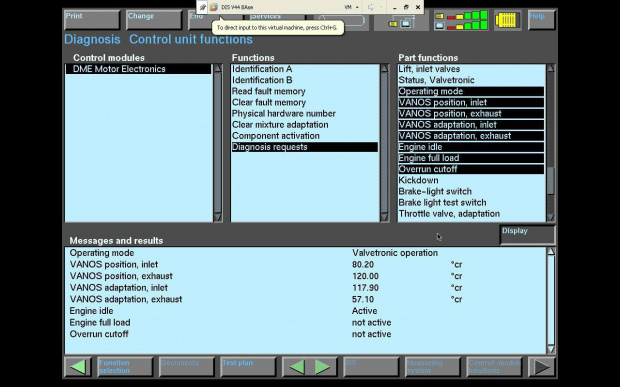Open the VM dropdown in virtual machine bar
620x387 pixels.
(x=352, y=7)
